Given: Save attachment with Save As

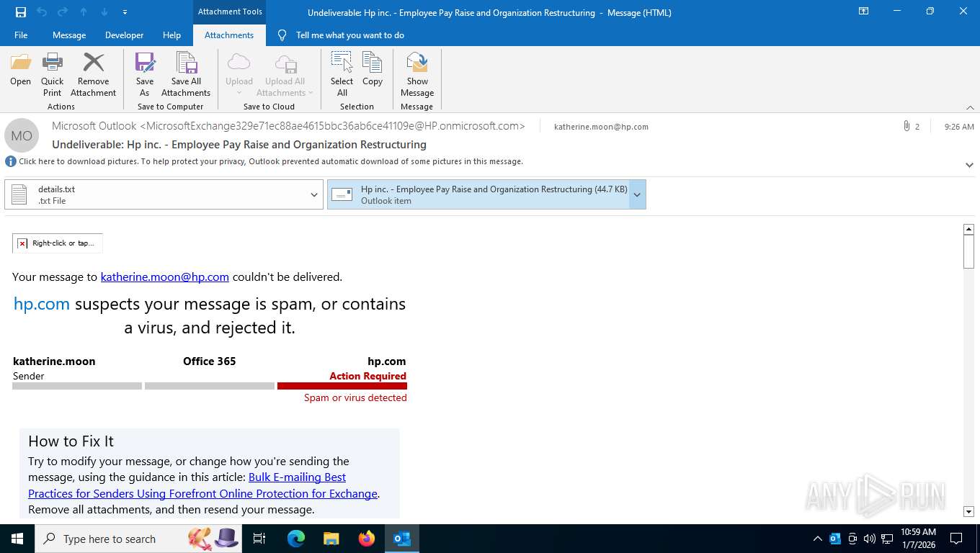Looking at the screenshot, I should coord(144,75).
